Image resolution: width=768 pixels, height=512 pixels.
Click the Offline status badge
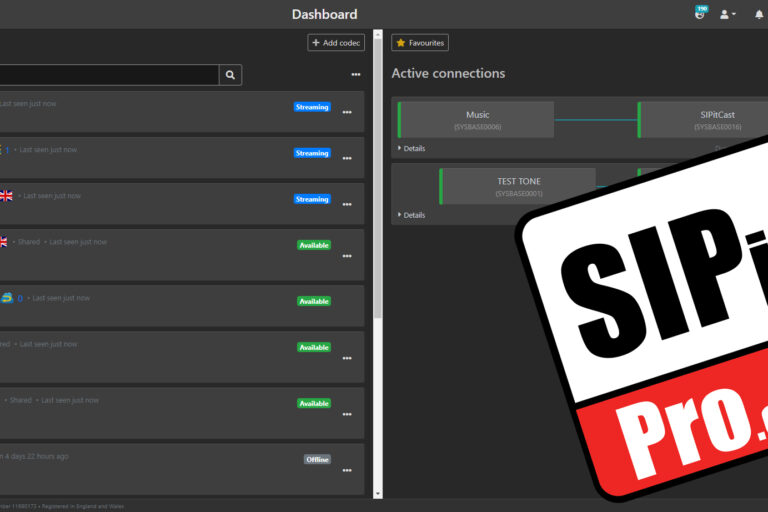tap(317, 459)
